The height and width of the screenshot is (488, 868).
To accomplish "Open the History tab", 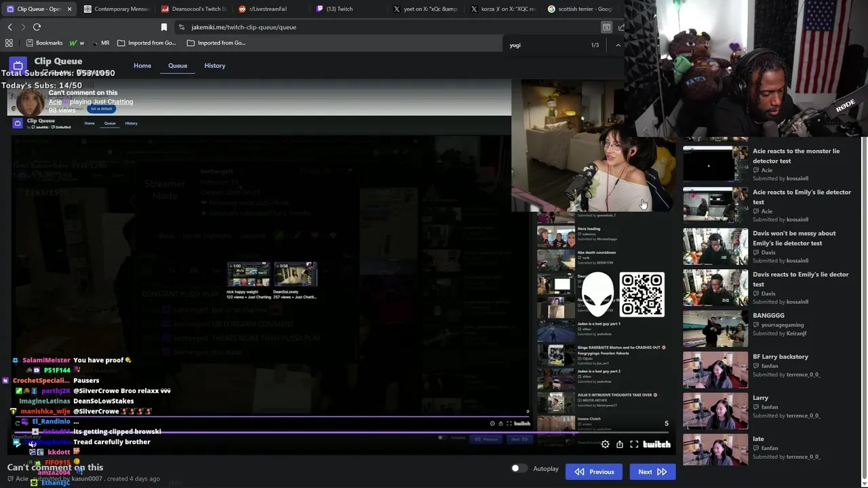I will pos(214,66).
